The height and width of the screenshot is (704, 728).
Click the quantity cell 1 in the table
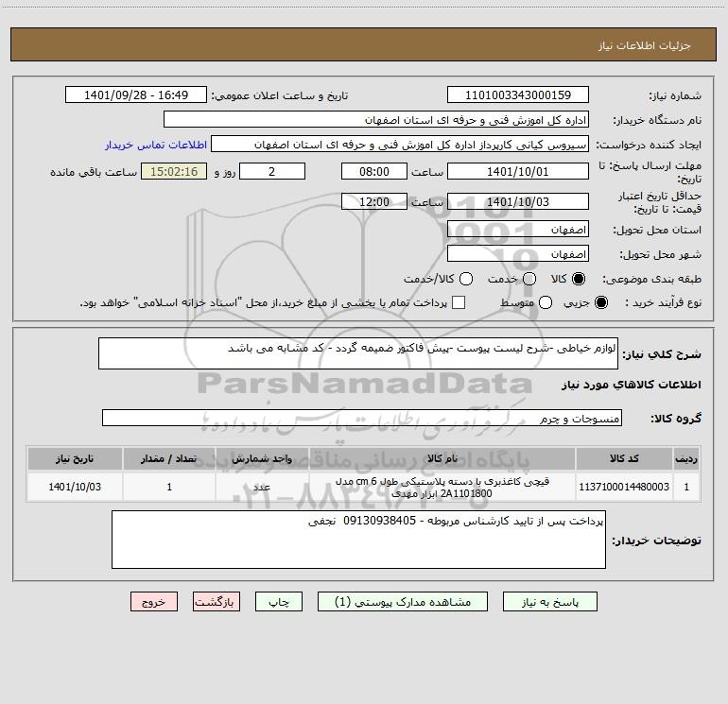tap(169, 487)
